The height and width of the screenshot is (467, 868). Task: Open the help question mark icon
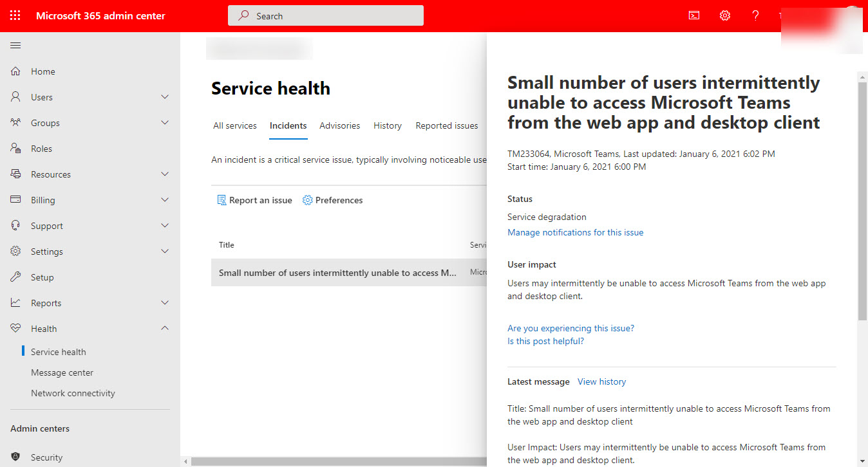(756, 15)
